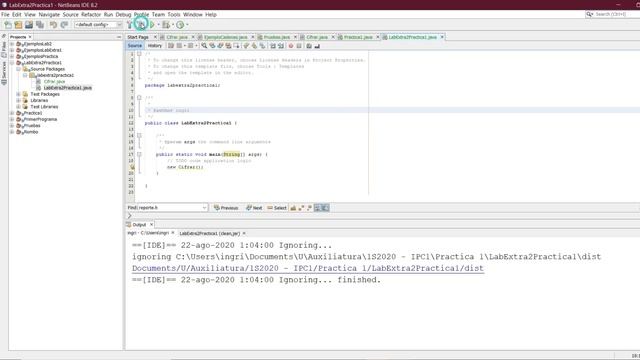Click the Find Selection magnifier icon in editor toolbar

(204, 46)
